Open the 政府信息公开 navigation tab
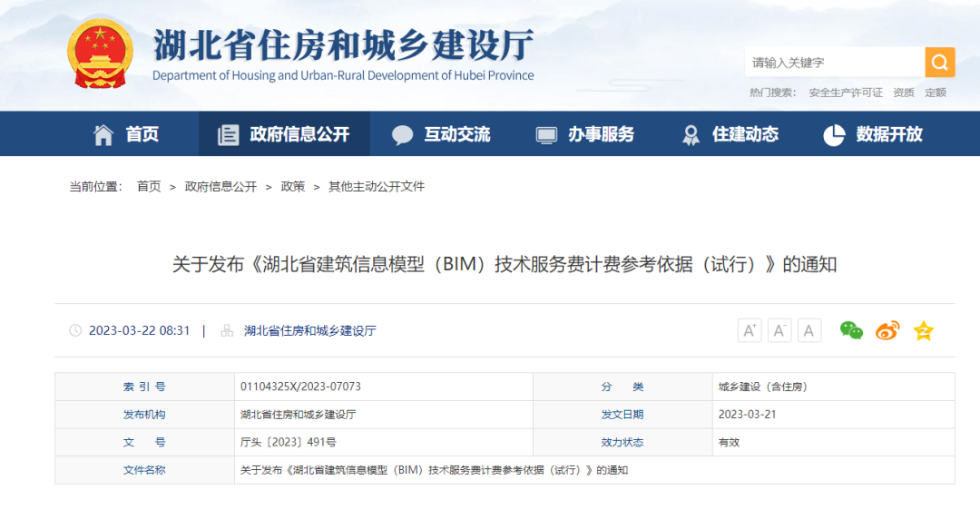Viewport: 980px width, 509px height. pyautogui.click(x=284, y=134)
